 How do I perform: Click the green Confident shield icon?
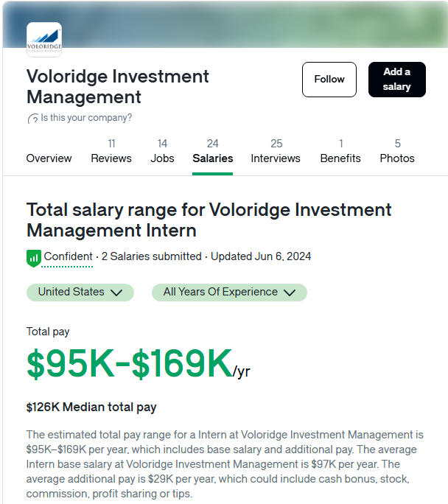(33, 258)
